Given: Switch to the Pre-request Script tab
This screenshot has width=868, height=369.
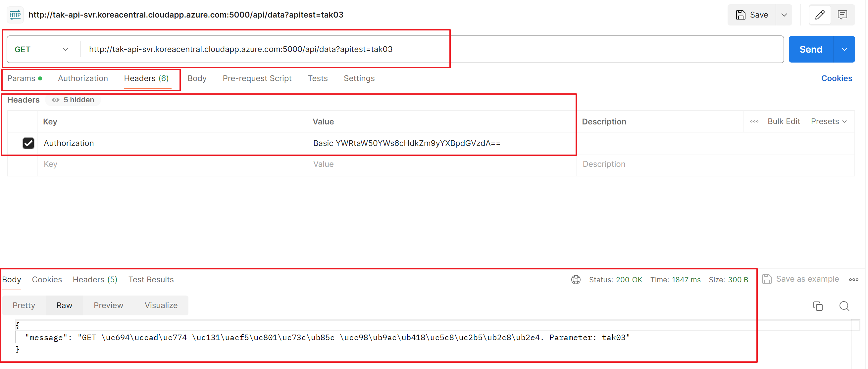Looking at the screenshot, I should pos(257,78).
